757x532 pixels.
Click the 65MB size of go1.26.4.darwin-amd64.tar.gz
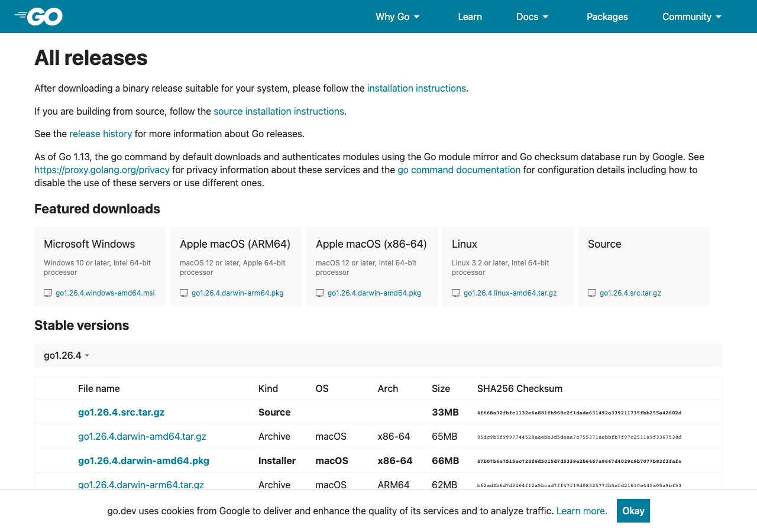pos(445,436)
